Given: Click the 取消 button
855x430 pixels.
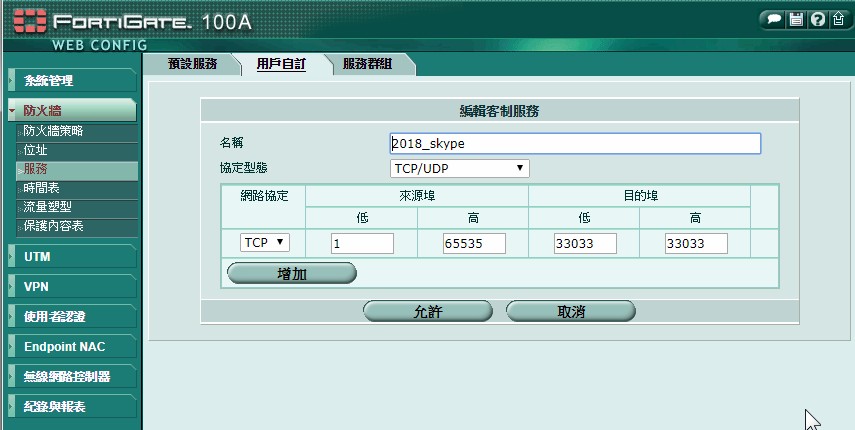Looking at the screenshot, I should tap(571, 311).
